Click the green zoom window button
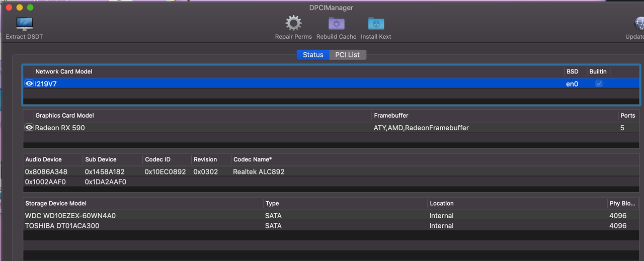The image size is (644, 261). [x=30, y=8]
